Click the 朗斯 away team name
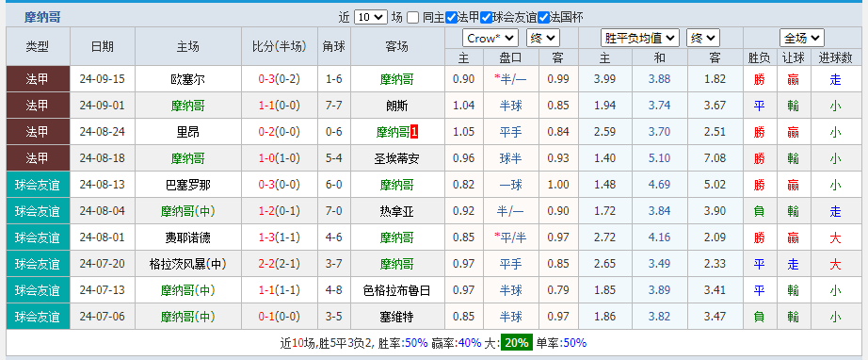This screenshot has width=868, height=360. pos(397,106)
